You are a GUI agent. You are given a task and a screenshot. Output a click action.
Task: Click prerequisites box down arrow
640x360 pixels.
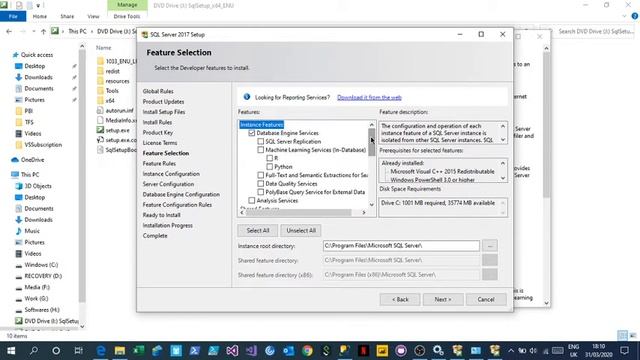point(503,178)
